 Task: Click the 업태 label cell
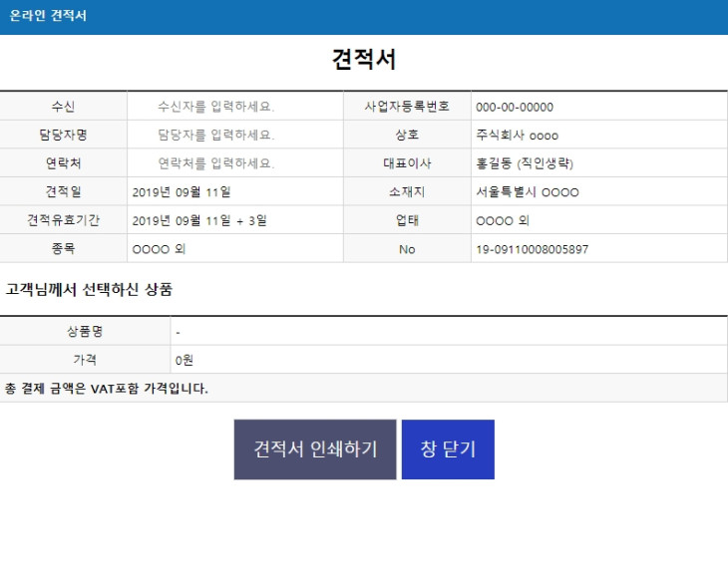pos(407,220)
